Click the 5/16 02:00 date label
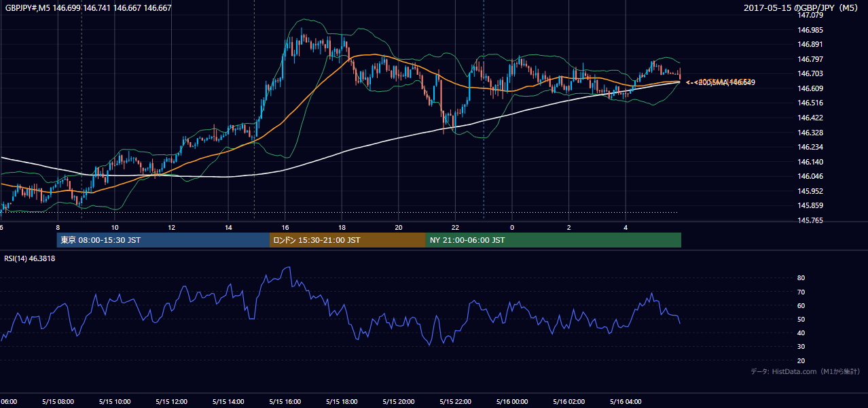Viewport: 868px width, 408px height. (x=568, y=402)
